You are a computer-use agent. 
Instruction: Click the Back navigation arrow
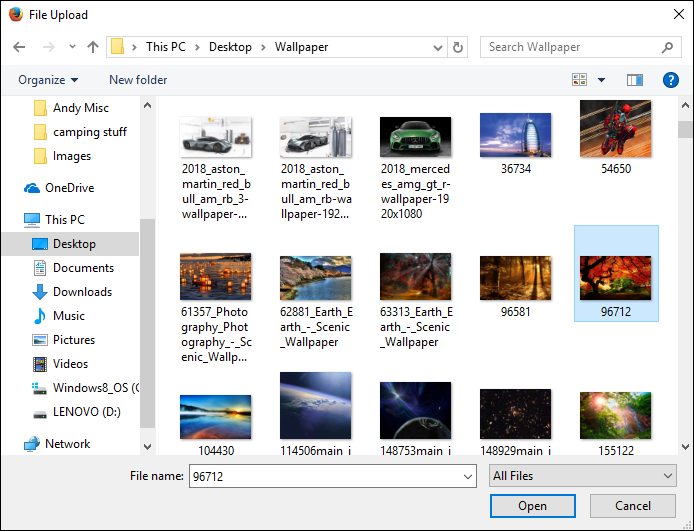tap(19, 47)
